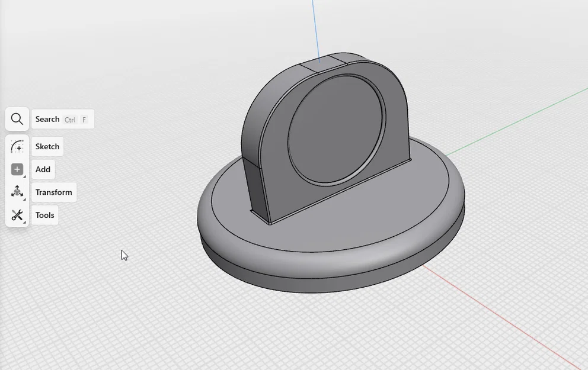Click the Search magnifier icon

coord(17,119)
